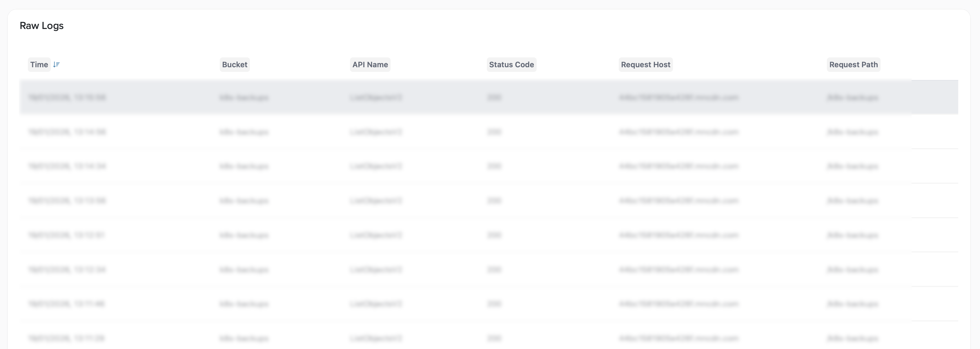Select the highlighted first log row timestamp
Screen dimensions: 980x349
(67, 98)
